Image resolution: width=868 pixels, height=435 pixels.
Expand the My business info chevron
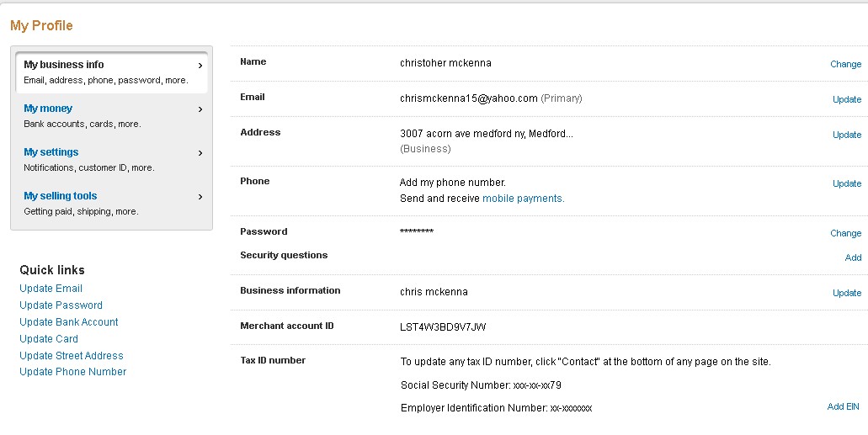[x=200, y=65]
